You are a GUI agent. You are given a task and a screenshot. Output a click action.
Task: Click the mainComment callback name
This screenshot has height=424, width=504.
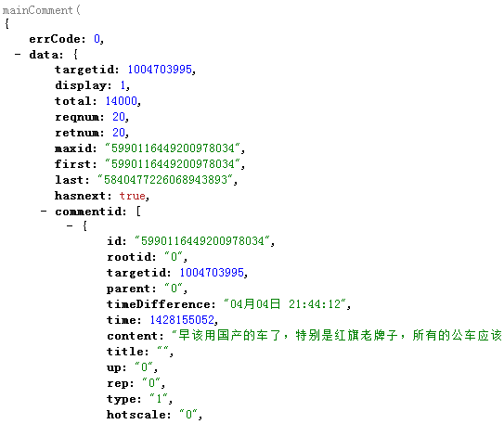click(38, 10)
